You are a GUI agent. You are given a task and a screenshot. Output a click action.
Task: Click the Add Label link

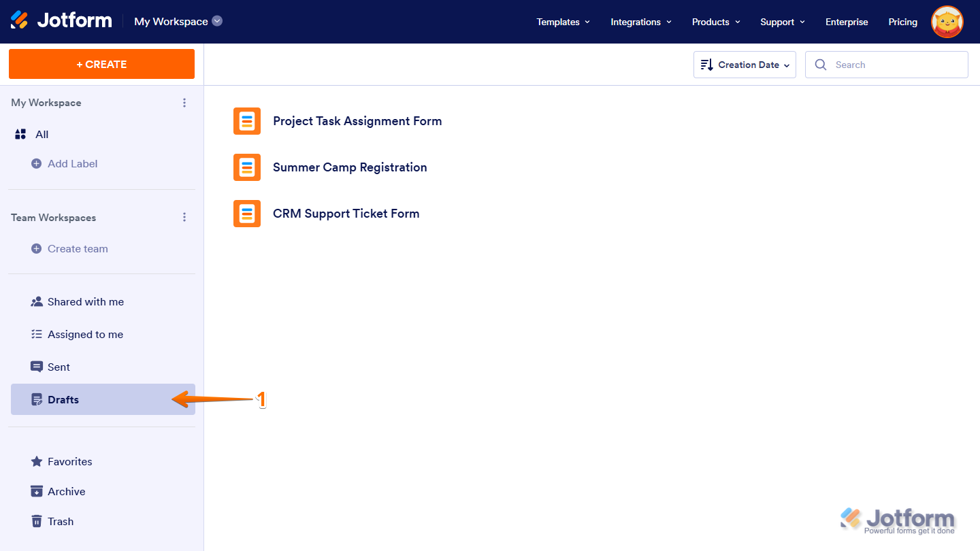(x=73, y=163)
